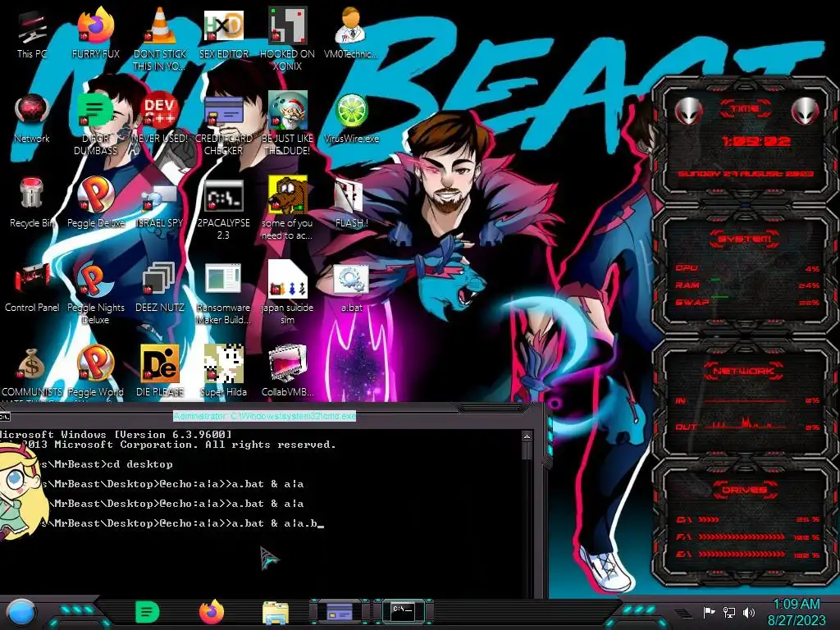Click the SWAP usage row
Screen dimensions: 840x630
[x=746, y=302]
